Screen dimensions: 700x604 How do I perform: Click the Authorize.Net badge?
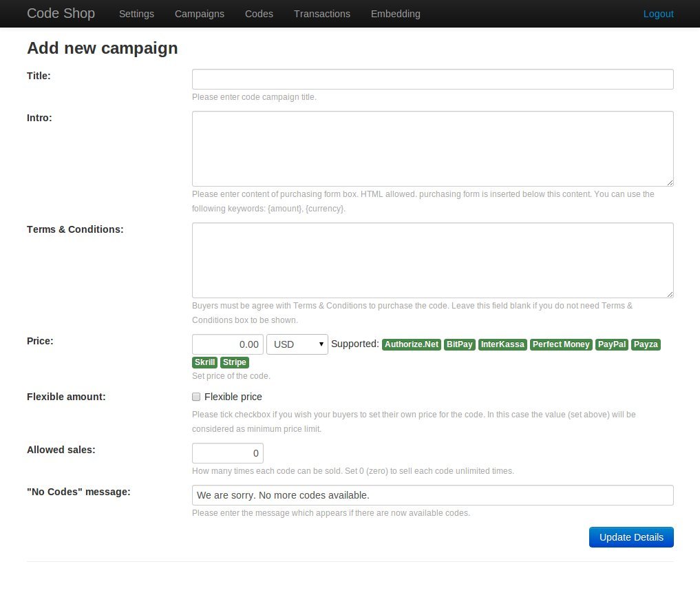[412, 344]
